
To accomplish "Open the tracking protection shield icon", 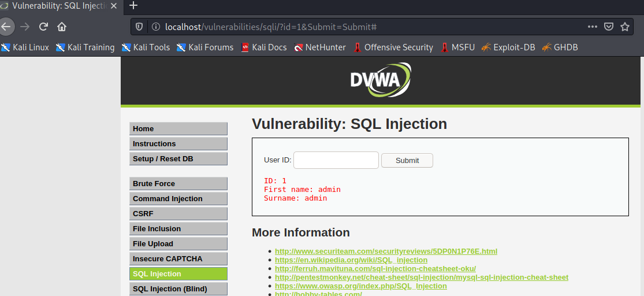I will pos(139,27).
